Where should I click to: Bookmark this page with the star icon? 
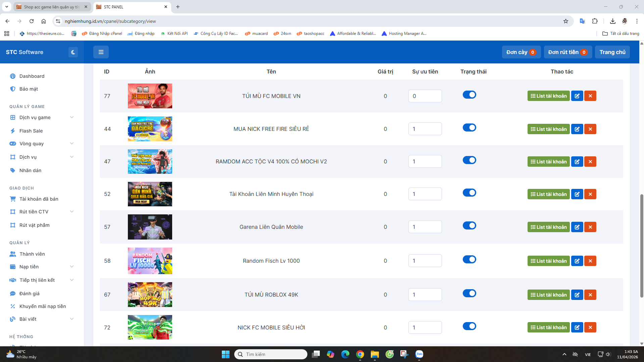566,21
